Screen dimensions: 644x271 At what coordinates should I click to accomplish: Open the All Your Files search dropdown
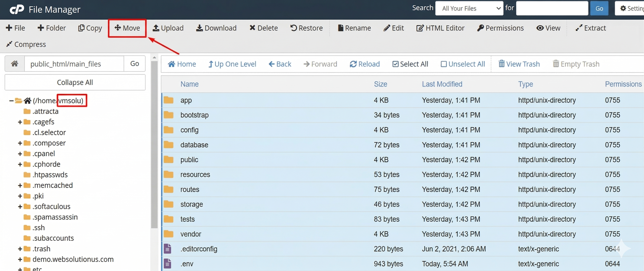click(469, 8)
